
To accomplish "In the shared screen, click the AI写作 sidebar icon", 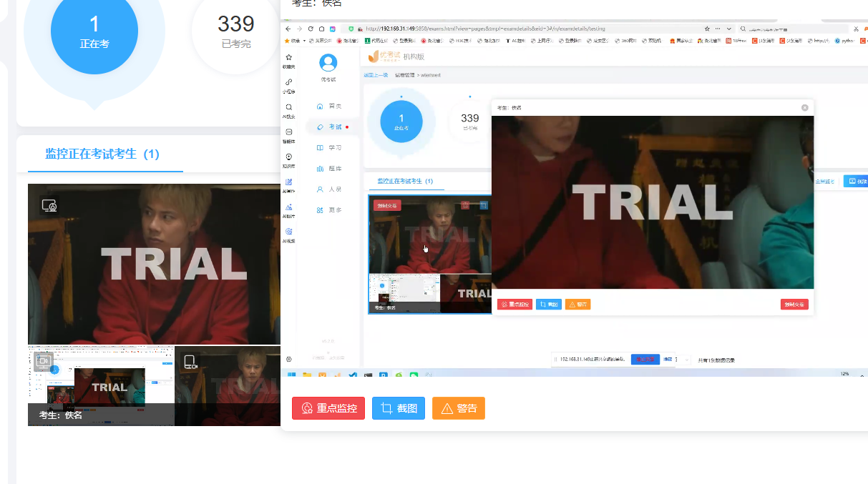I will click(x=288, y=182).
